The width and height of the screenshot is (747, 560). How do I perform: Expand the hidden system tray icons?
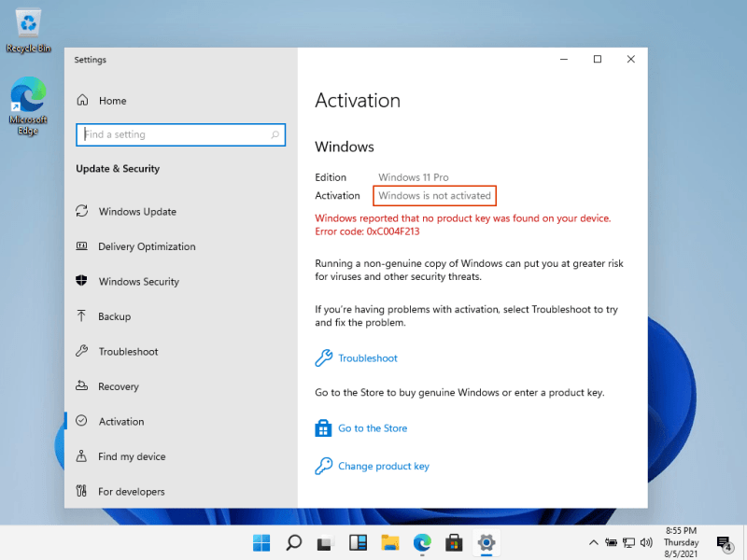[594, 542]
